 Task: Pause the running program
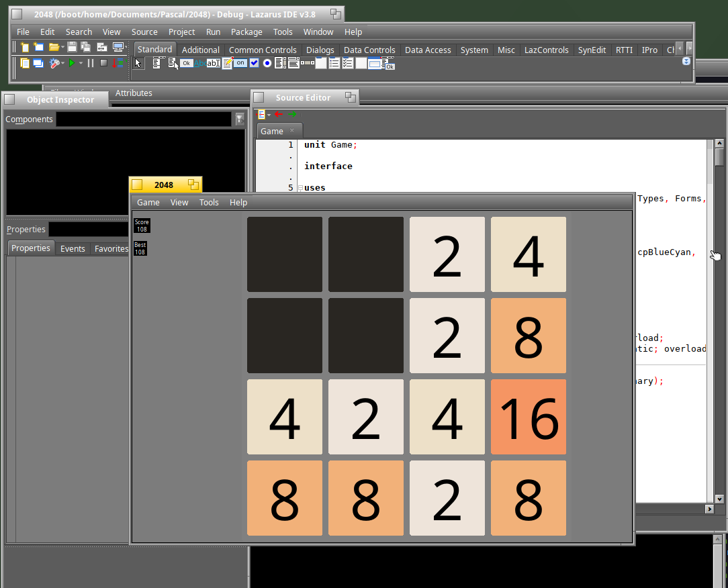point(91,63)
